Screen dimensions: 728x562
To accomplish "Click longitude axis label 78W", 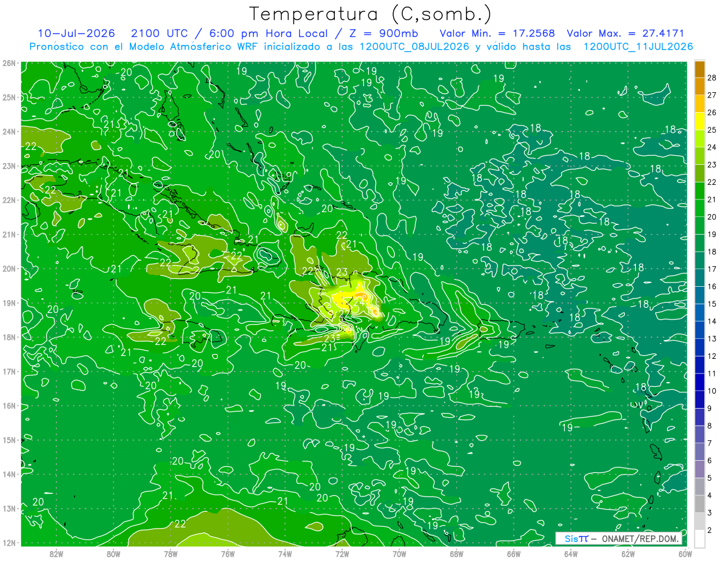I will [x=170, y=554].
